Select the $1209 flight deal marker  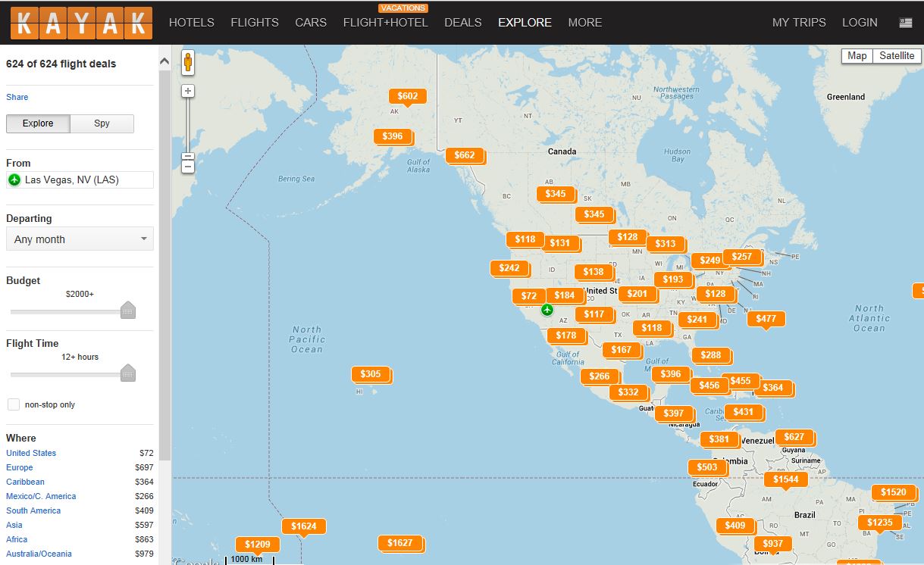point(258,545)
